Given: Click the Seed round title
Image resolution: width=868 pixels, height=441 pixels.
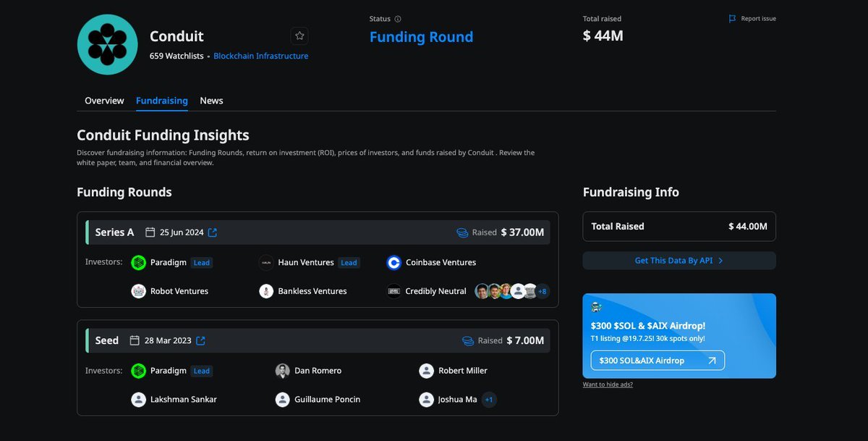Looking at the screenshot, I should [x=107, y=340].
